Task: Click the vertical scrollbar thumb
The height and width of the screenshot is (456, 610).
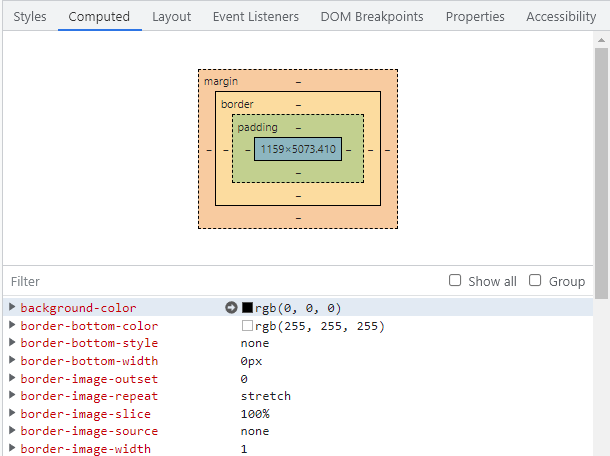Action: tap(601, 173)
